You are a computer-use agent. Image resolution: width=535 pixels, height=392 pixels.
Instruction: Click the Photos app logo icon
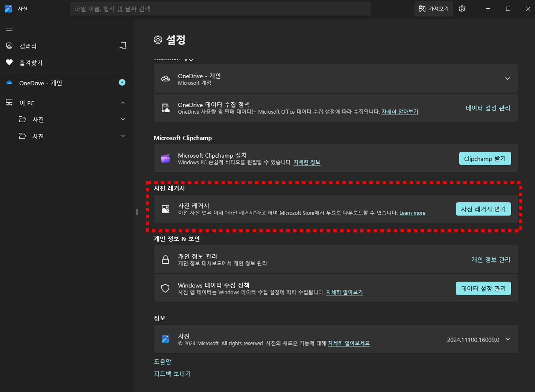[8, 9]
